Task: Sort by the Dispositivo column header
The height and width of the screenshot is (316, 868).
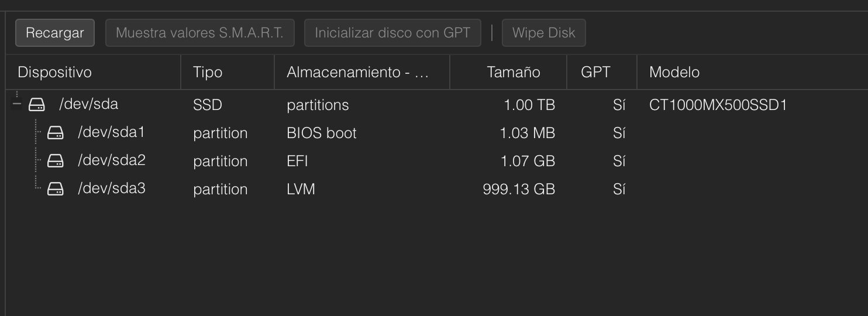Action: pyautogui.click(x=55, y=72)
